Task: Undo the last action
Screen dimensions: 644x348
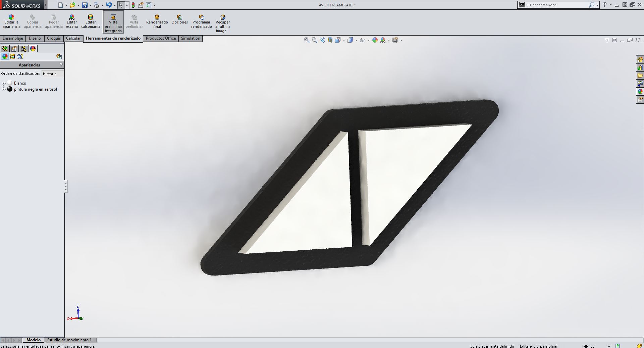Action: 109,5
